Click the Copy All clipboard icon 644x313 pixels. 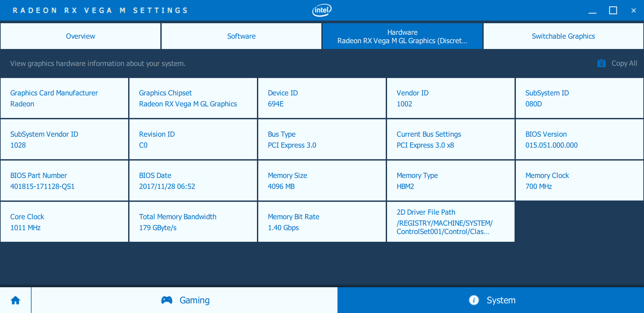click(601, 63)
